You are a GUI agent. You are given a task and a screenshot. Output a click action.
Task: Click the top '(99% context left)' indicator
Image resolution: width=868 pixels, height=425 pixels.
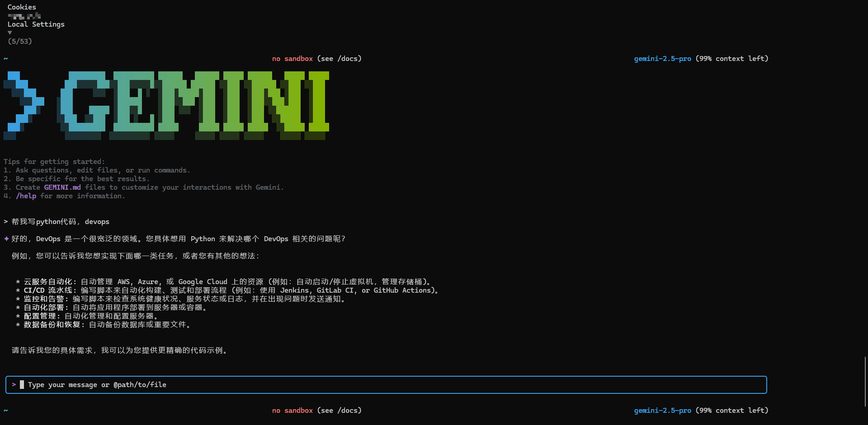pyautogui.click(x=732, y=59)
